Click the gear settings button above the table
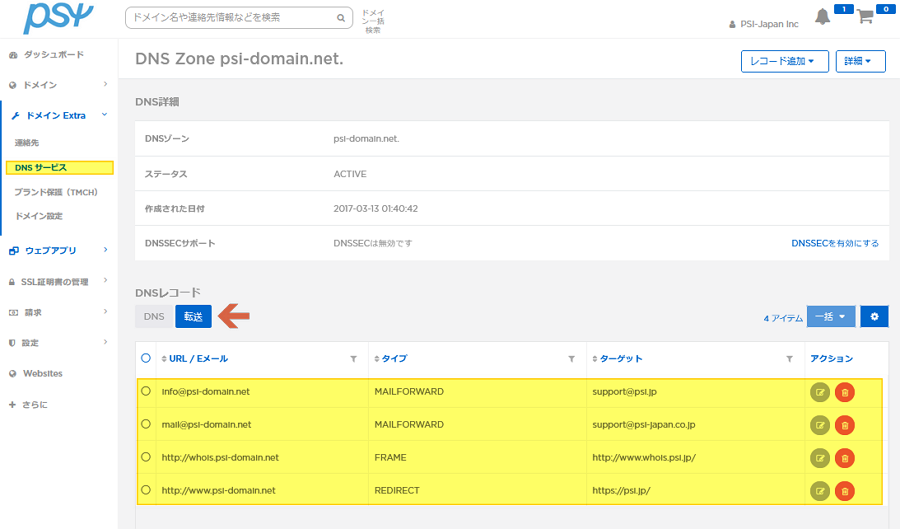Viewport: 900px width, 529px height. (874, 317)
